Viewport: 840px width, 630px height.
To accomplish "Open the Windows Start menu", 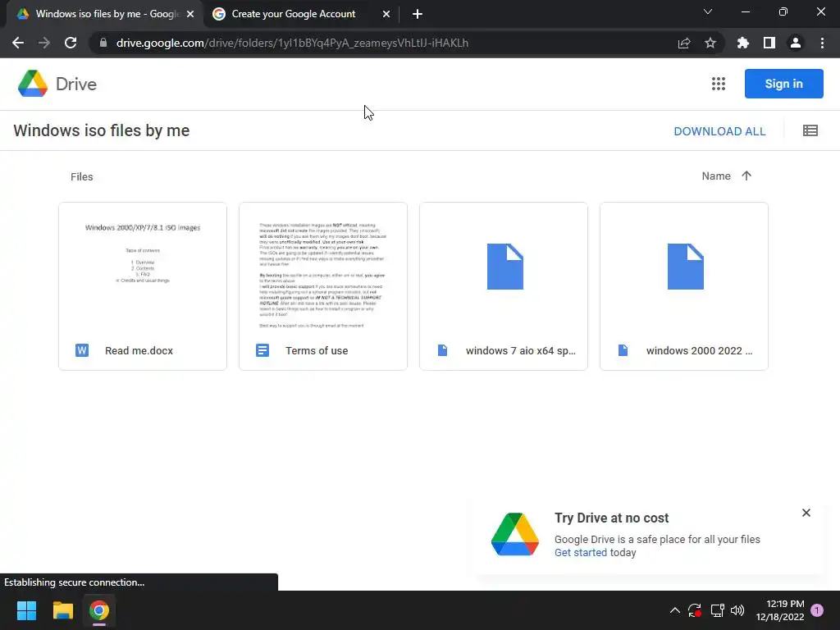I will (x=26, y=610).
